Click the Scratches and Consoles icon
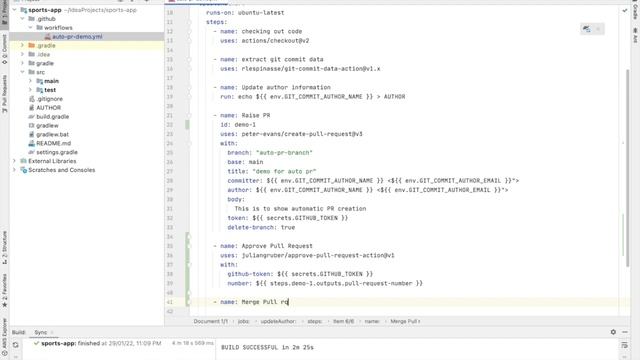Image resolution: width=640 pixels, height=360 pixels. (x=24, y=170)
